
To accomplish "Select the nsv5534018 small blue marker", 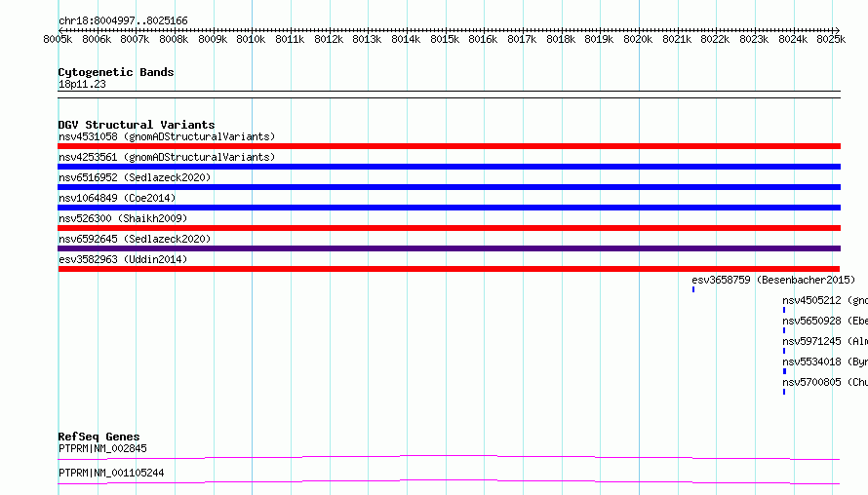I will tap(784, 371).
